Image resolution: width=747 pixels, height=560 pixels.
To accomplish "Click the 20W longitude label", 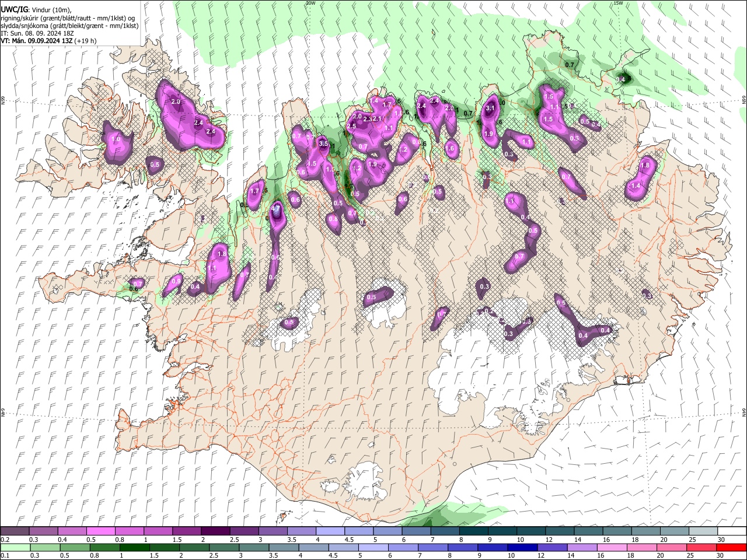I will 310,3.
